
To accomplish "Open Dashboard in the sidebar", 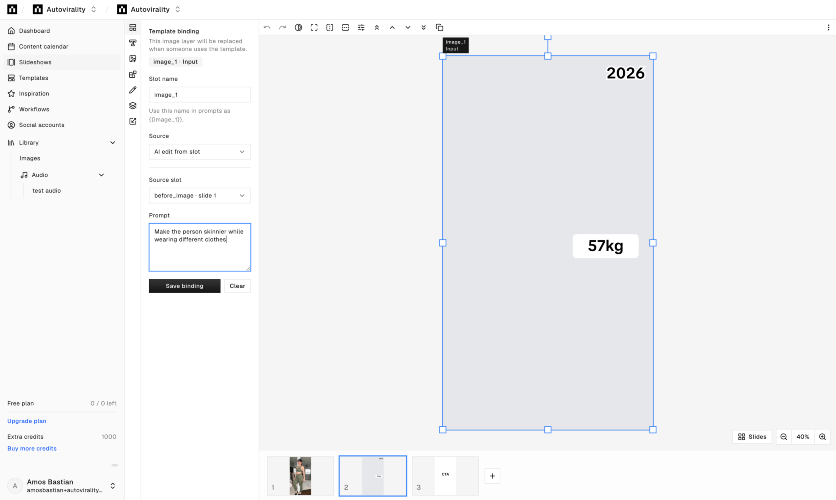I will pyautogui.click(x=62, y=31).
